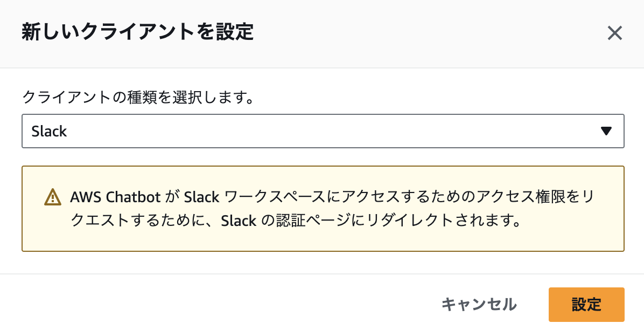
Task: Click the yellow warning message banner
Action: (x=323, y=208)
